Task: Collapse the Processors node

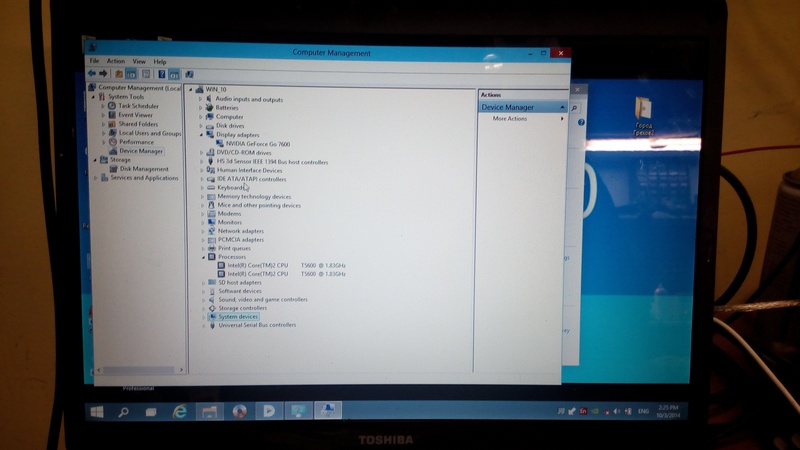Action: click(x=203, y=257)
